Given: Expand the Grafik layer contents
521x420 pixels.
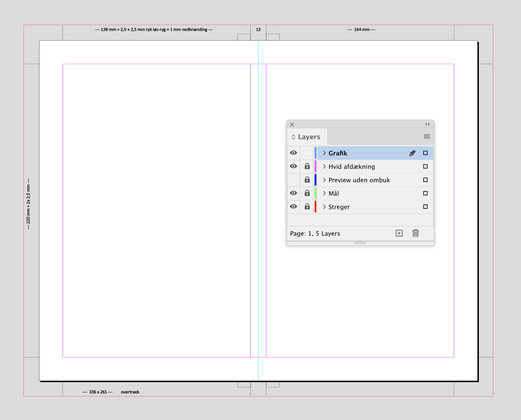Looking at the screenshot, I should point(324,153).
